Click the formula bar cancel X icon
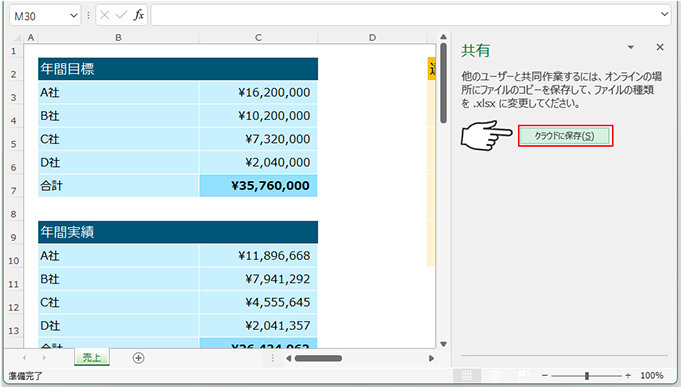Screen dimensions: 681x387 pyautogui.click(x=104, y=15)
